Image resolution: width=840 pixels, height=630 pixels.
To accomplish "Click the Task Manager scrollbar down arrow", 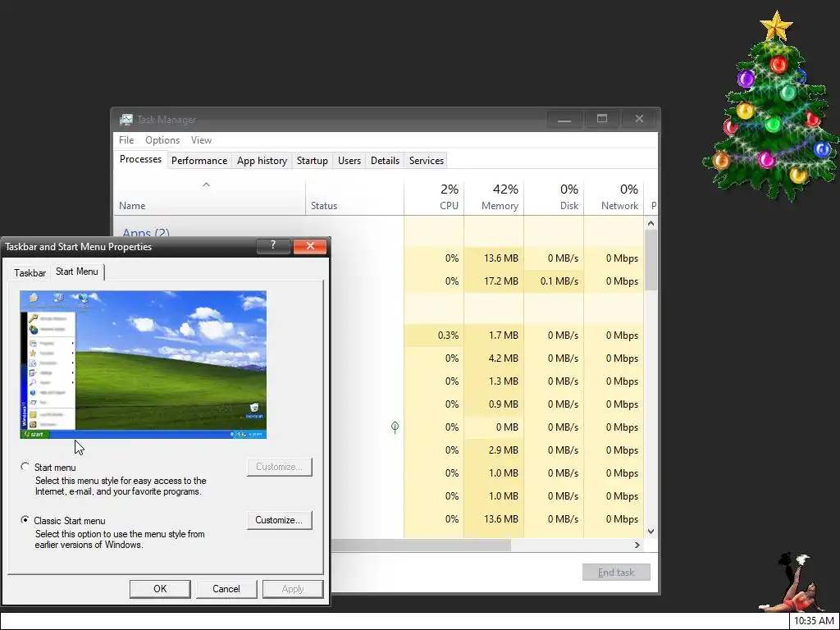I will (x=651, y=532).
